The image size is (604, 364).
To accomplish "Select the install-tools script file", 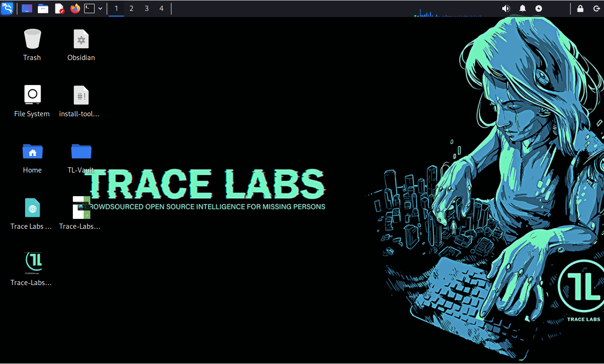I will 81,95.
